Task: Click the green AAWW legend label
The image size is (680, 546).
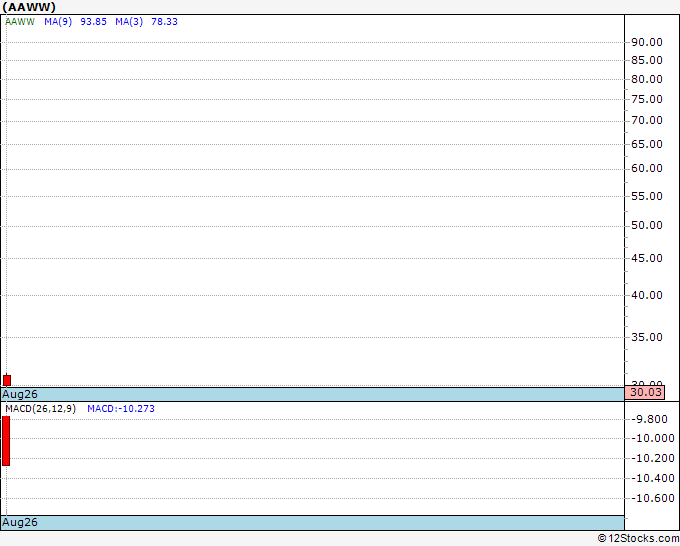Action: [x=20, y=22]
